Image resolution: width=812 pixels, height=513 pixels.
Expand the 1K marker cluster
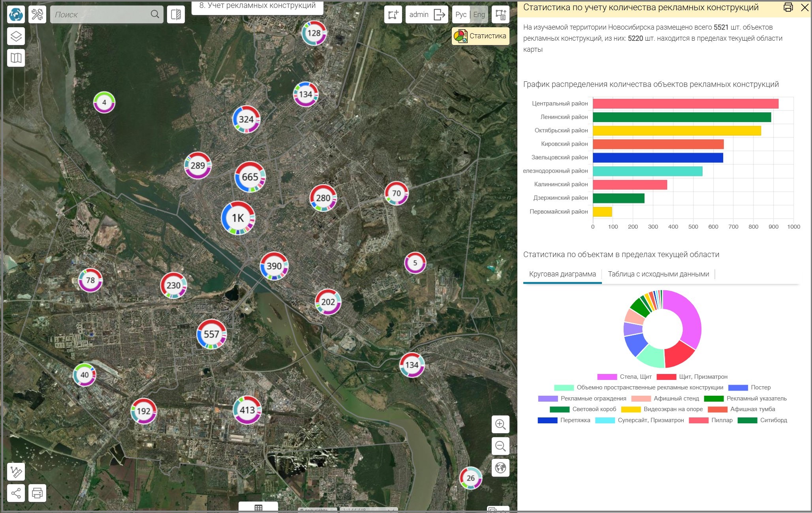(x=238, y=218)
